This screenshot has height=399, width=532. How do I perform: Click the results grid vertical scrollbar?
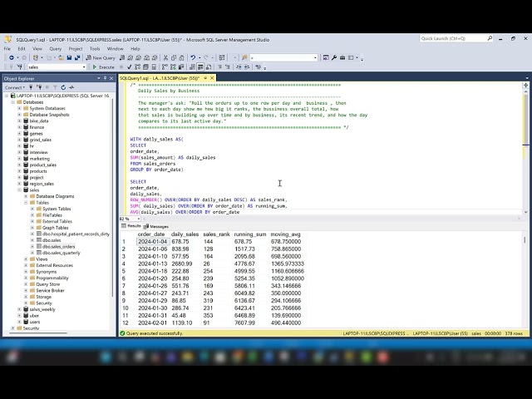click(525, 278)
